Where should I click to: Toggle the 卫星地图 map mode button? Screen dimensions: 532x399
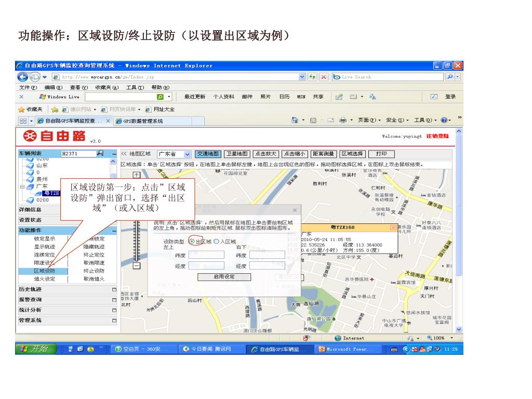pos(237,154)
